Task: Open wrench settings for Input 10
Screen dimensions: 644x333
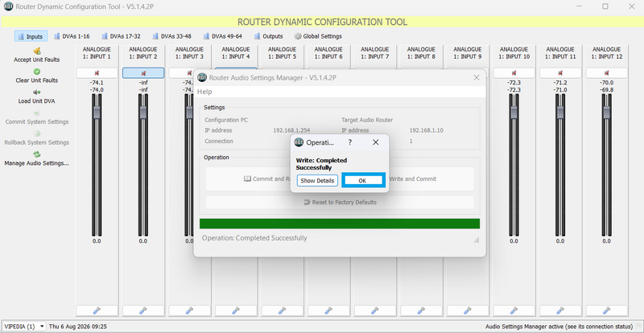Action: pos(514,310)
